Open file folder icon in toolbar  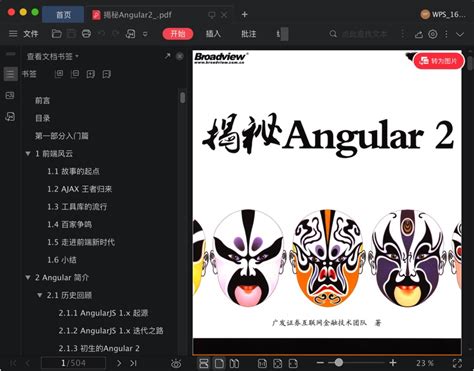pyautogui.click(x=57, y=34)
